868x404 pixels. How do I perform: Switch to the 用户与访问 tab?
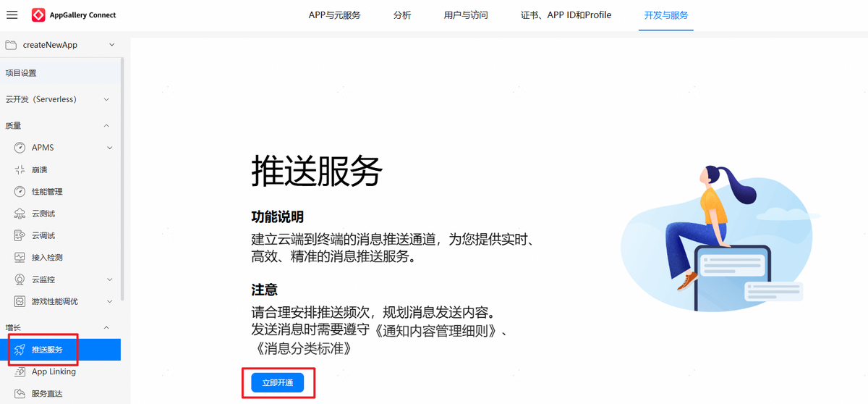coord(466,15)
